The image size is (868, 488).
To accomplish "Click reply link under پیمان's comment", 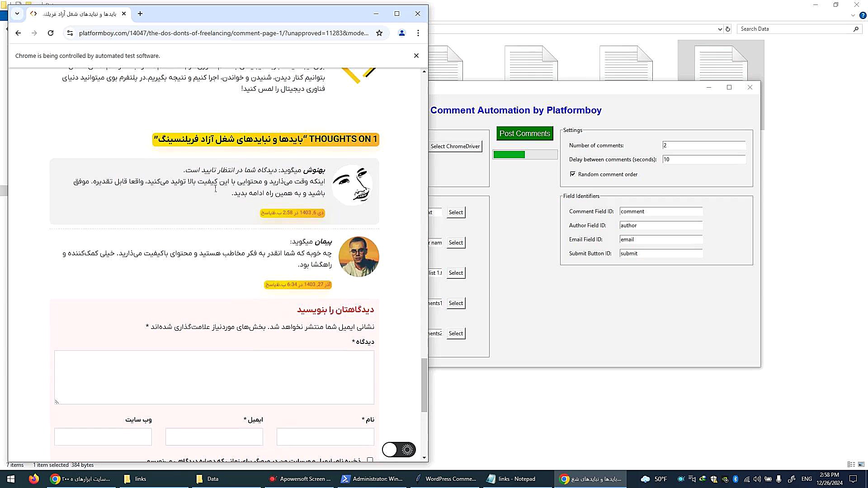I will (x=272, y=285).
